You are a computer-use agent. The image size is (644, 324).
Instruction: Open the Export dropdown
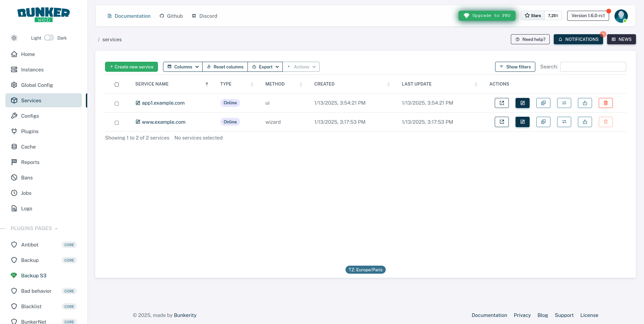[x=265, y=67]
